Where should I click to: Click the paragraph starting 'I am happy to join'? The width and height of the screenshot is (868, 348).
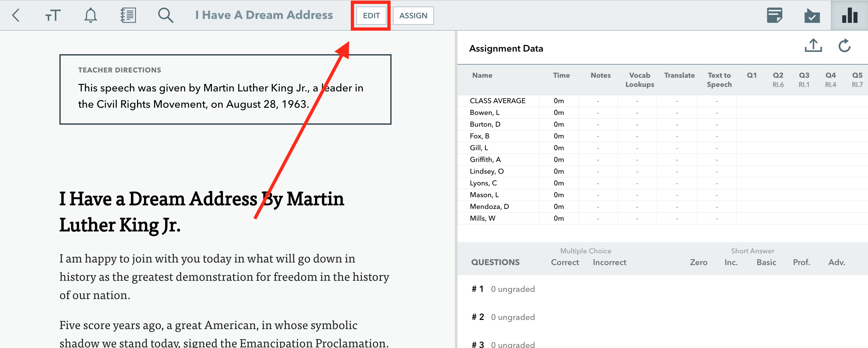[224, 277]
